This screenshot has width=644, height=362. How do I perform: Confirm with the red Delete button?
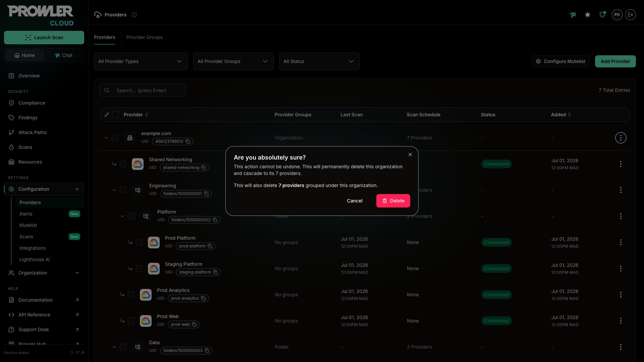tap(393, 201)
